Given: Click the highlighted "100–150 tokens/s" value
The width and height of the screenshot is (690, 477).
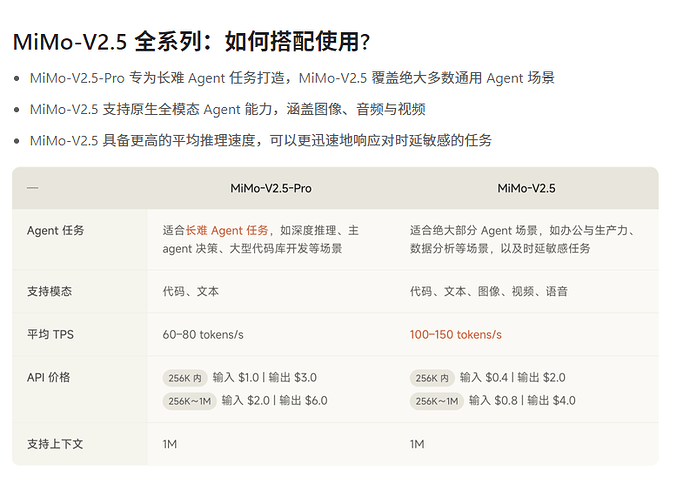Looking at the screenshot, I should click(x=455, y=334).
